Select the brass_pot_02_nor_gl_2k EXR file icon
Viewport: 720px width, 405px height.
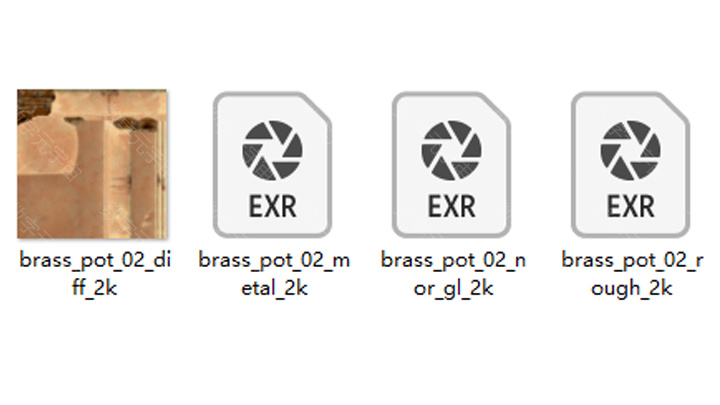(451, 164)
